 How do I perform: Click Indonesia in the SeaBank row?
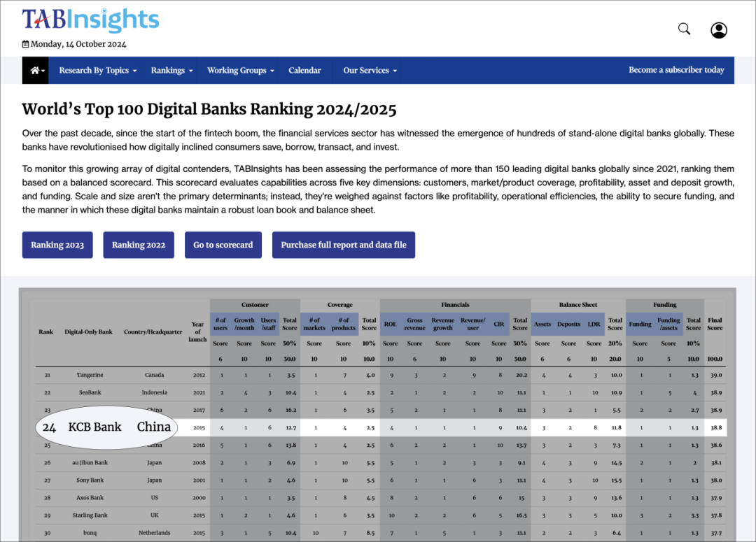pyautogui.click(x=154, y=392)
